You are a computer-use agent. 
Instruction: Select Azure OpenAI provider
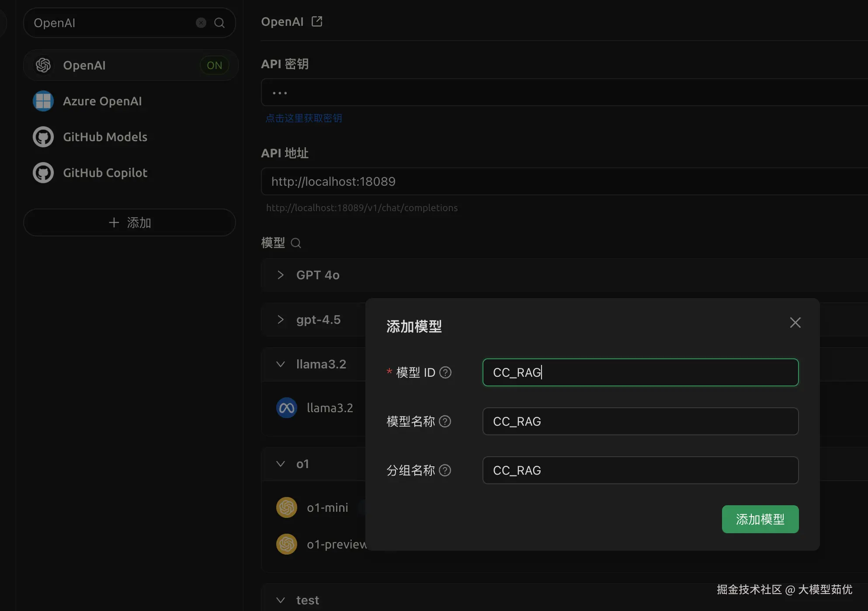click(x=102, y=101)
